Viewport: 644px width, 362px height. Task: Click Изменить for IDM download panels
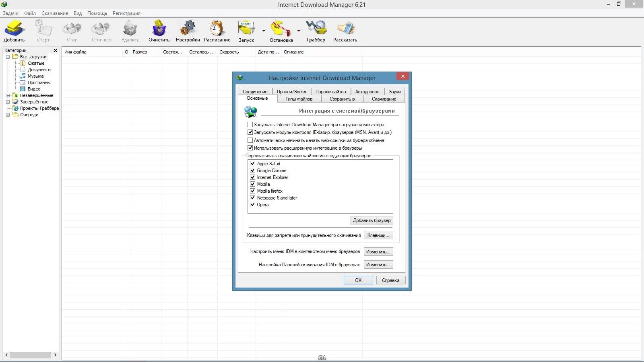378,265
